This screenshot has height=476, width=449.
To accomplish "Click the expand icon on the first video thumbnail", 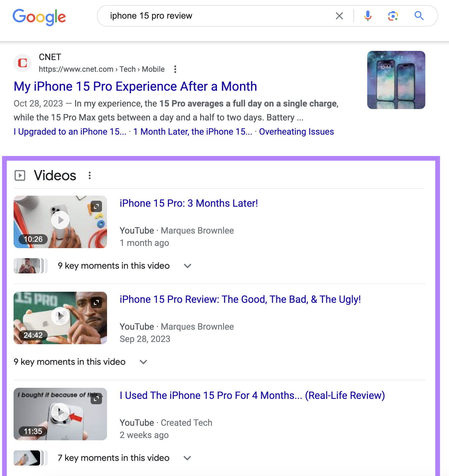I will [x=96, y=206].
